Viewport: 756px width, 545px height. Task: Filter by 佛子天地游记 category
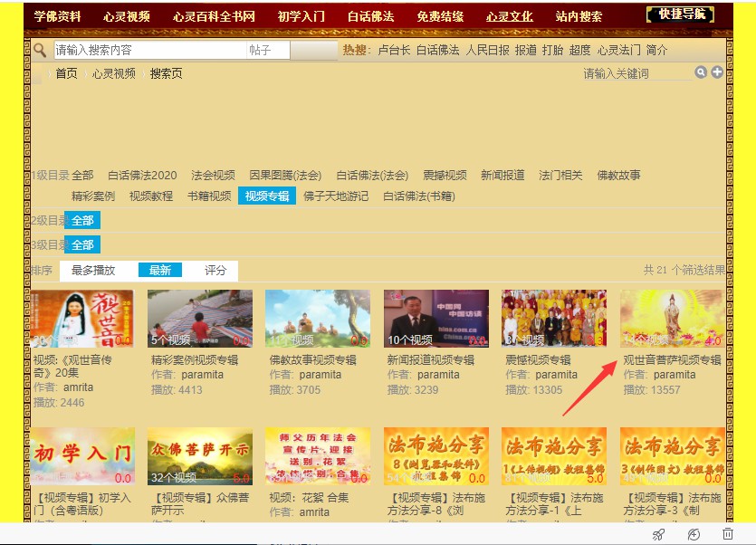(336, 196)
